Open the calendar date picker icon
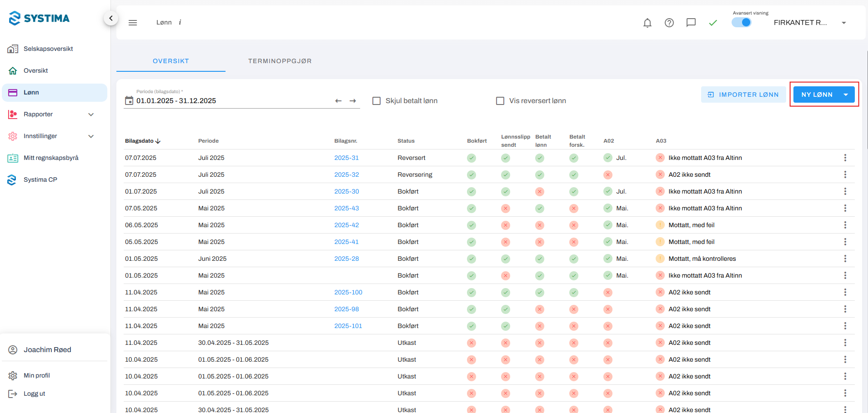 (x=129, y=100)
